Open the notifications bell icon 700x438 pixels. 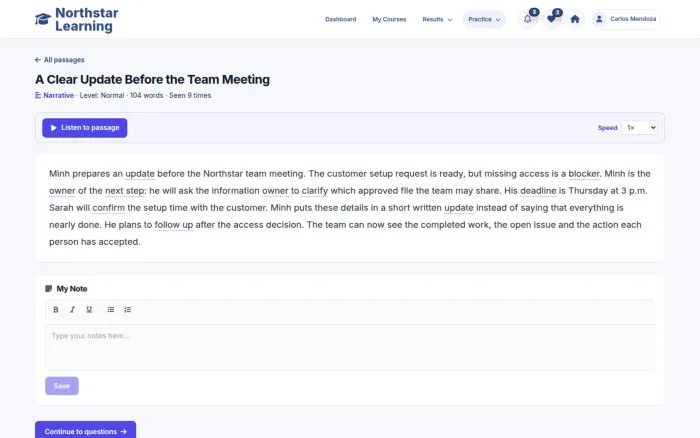(x=528, y=19)
